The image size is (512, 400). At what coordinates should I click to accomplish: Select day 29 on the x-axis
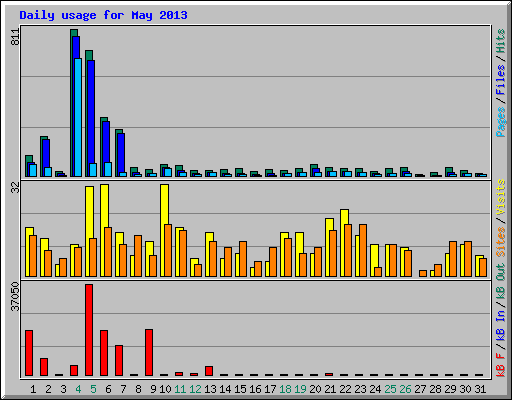coord(450,389)
